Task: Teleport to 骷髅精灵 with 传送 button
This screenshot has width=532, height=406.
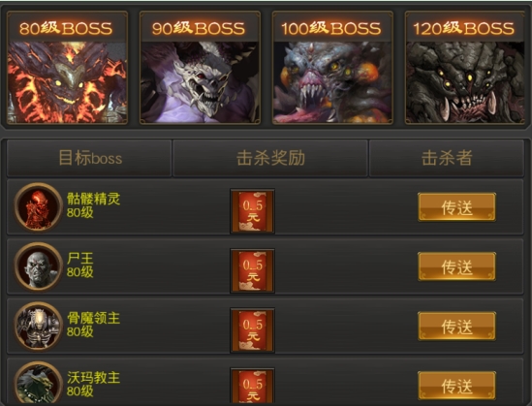Action: tap(456, 207)
